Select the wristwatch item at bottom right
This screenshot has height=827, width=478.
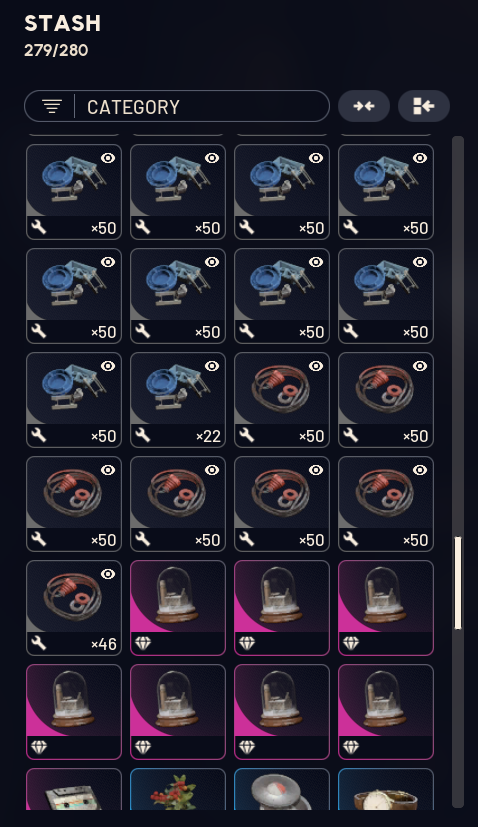(386, 789)
